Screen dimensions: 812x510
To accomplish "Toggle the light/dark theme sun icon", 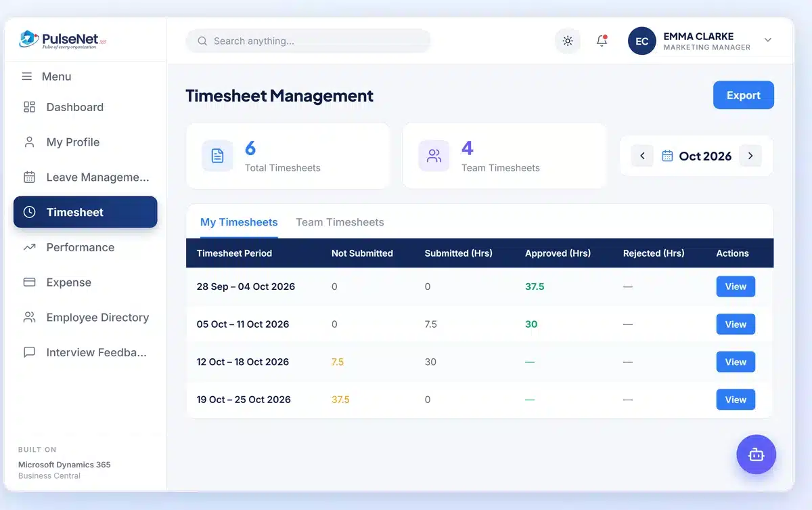I will [568, 41].
